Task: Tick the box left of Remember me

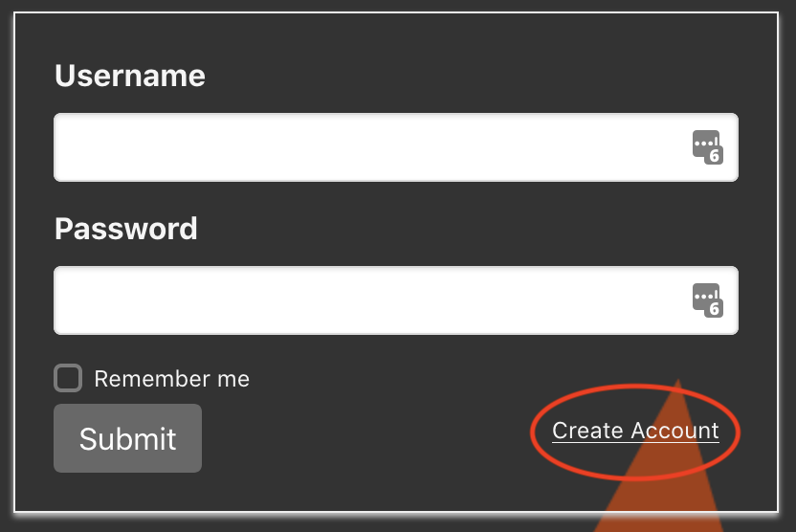Action: [68, 378]
